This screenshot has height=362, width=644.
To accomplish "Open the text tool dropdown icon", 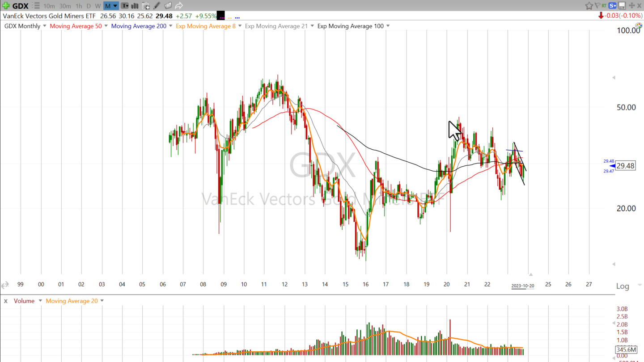I will click(x=125, y=6).
